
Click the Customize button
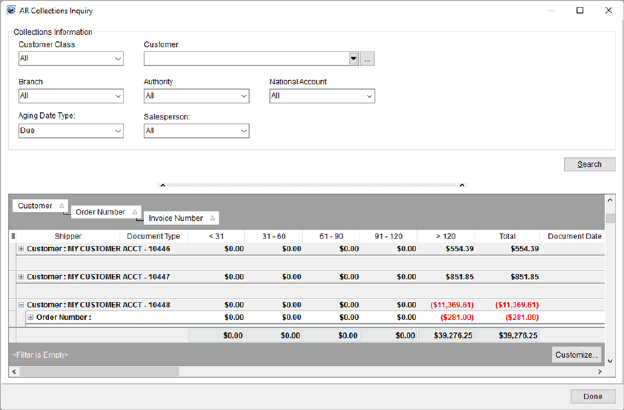[576, 355]
